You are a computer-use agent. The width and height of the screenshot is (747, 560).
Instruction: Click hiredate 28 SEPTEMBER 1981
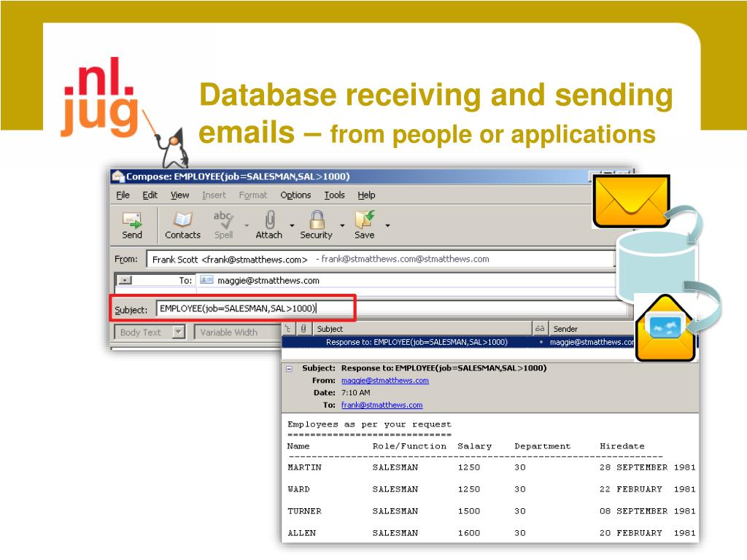(x=648, y=467)
